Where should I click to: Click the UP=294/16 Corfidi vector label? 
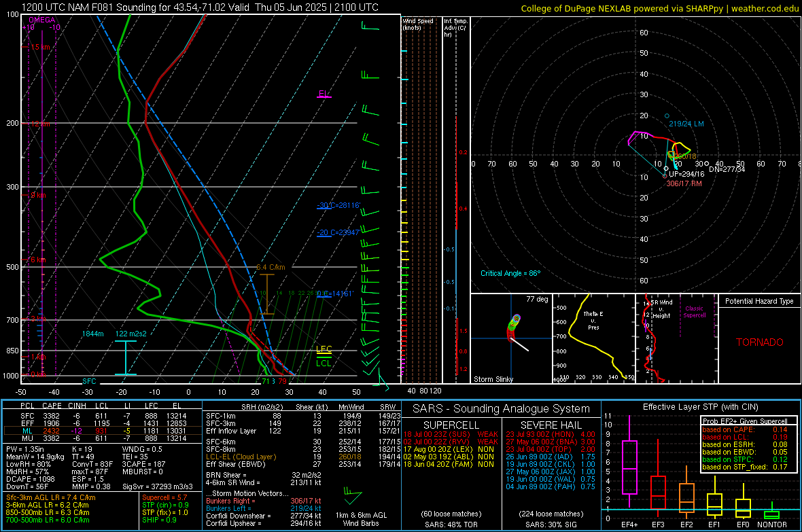686,174
